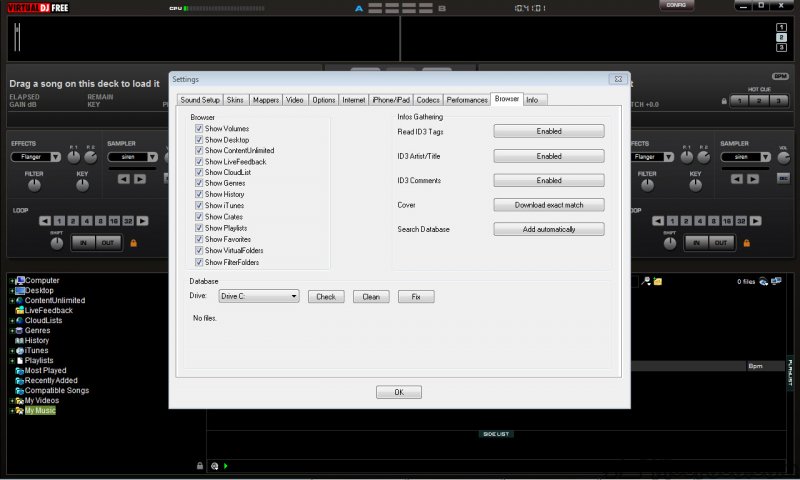This screenshot has height=480, width=800.
Task: Click the yellow folder icon above file list
Action: (x=658, y=281)
